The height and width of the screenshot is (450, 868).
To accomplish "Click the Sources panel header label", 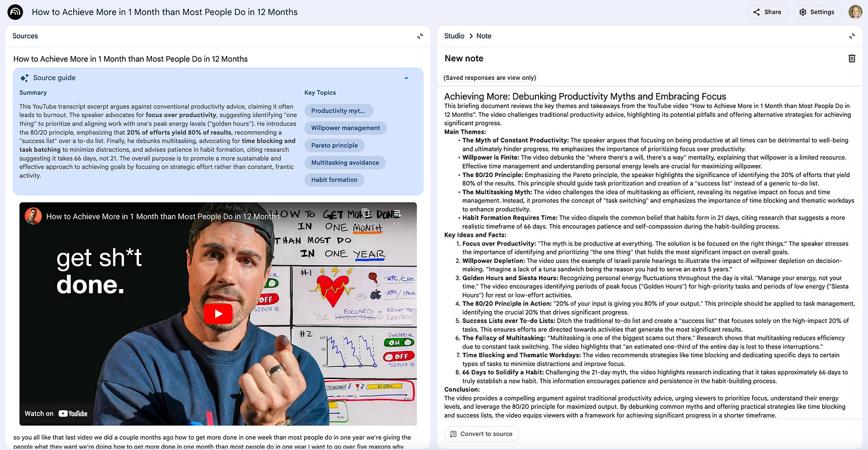I will [25, 36].
